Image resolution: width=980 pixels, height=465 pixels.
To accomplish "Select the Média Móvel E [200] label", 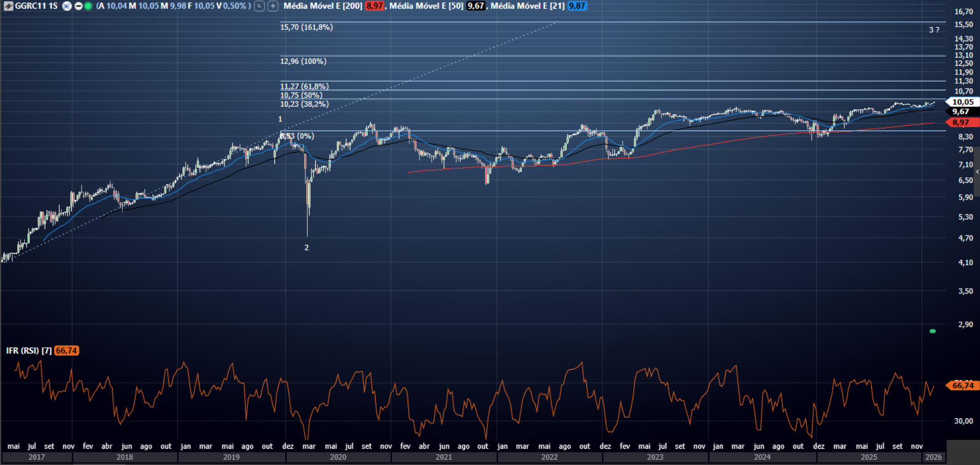I will [322, 6].
